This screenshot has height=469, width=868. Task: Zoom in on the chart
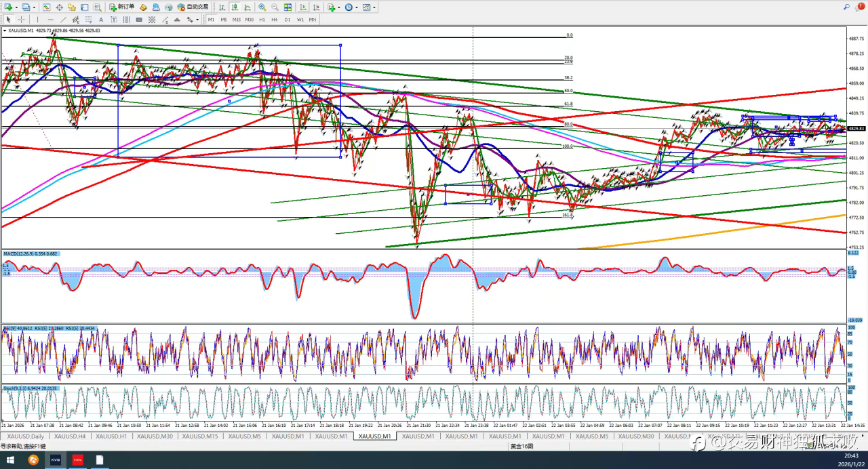click(262, 7)
